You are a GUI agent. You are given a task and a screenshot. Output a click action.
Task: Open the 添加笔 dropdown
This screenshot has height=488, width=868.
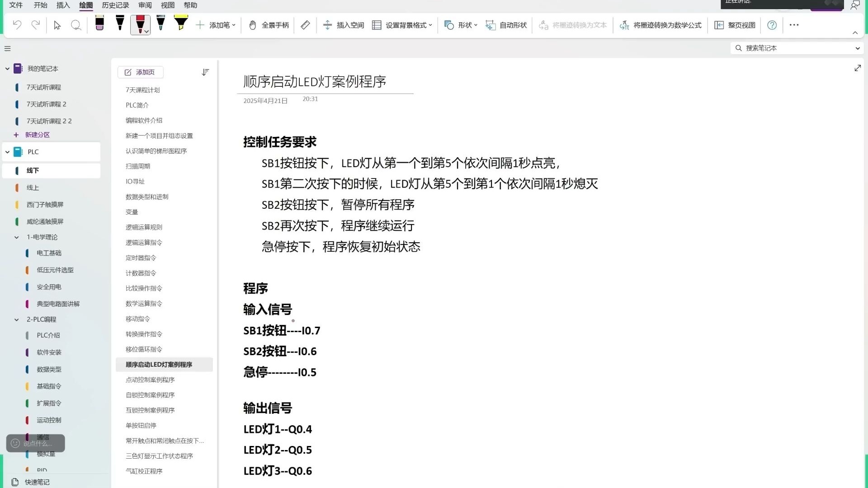tap(216, 25)
